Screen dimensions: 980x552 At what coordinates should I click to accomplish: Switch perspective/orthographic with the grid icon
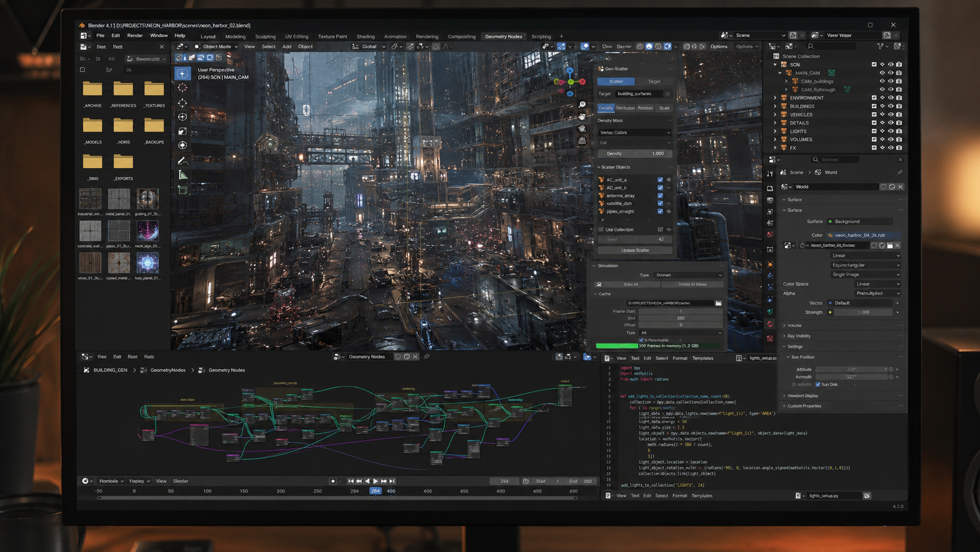582,141
